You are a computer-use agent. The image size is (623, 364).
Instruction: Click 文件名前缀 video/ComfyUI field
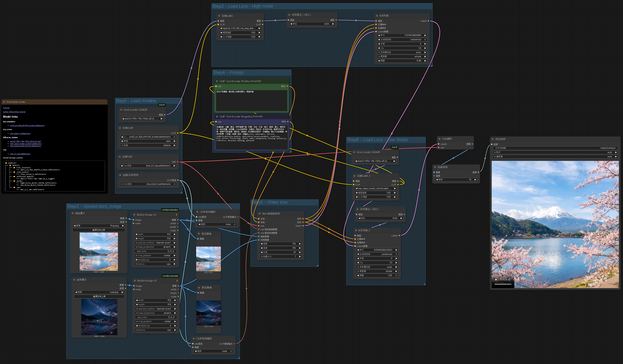pyautogui.click(x=555, y=148)
